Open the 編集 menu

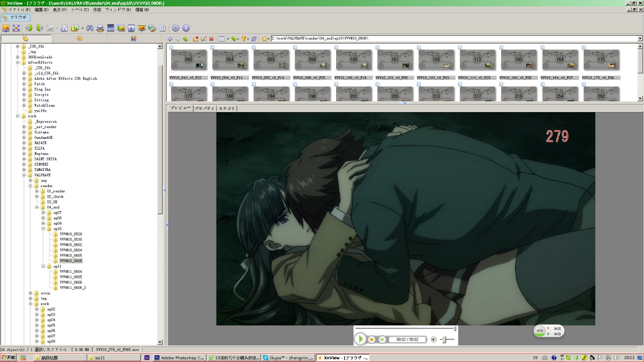click(41, 10)
